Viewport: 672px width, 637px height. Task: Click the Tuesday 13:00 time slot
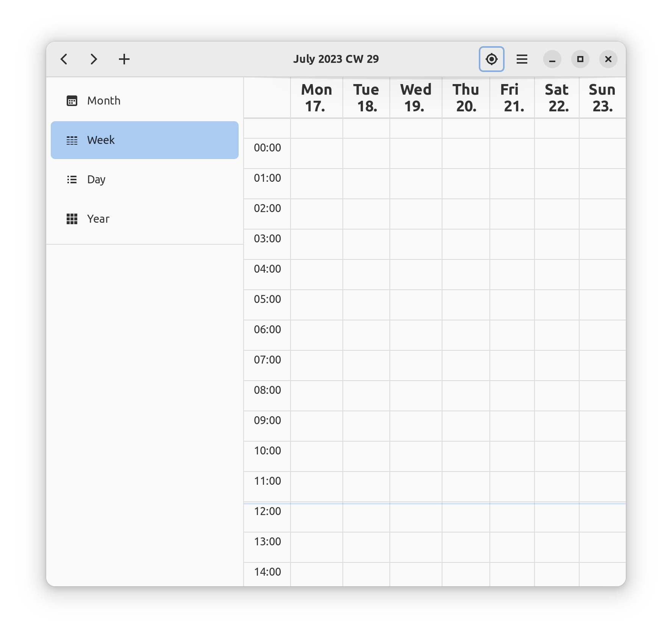[x=366, y=547]
